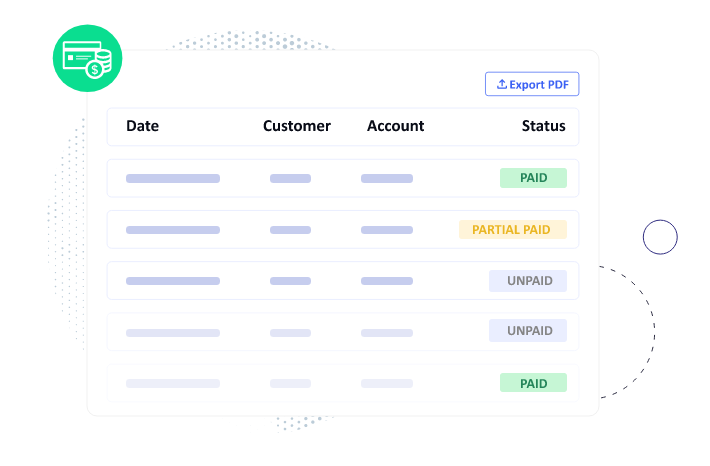Sort by the Date column header
710x466 pixels.
(x=143, y=126)
